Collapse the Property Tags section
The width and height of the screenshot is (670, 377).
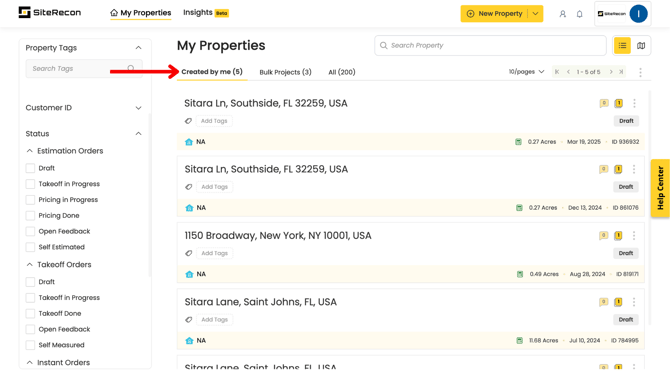click(138, 47)
